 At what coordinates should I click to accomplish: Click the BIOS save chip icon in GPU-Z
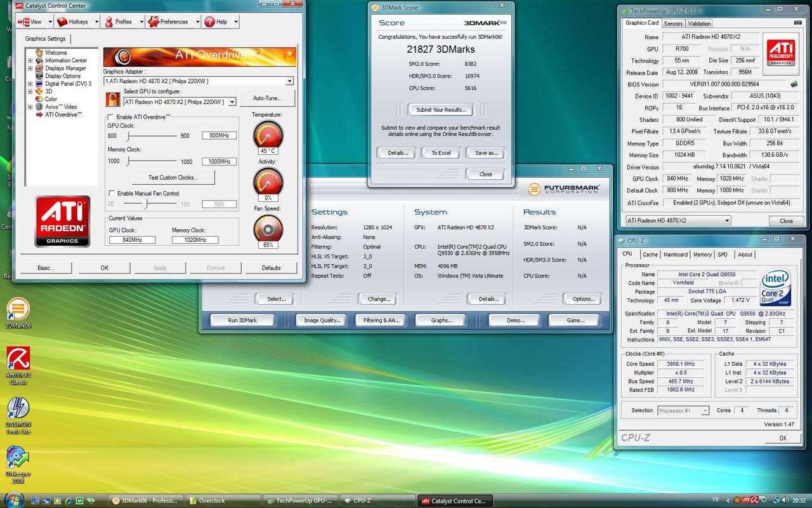point(794,84)
